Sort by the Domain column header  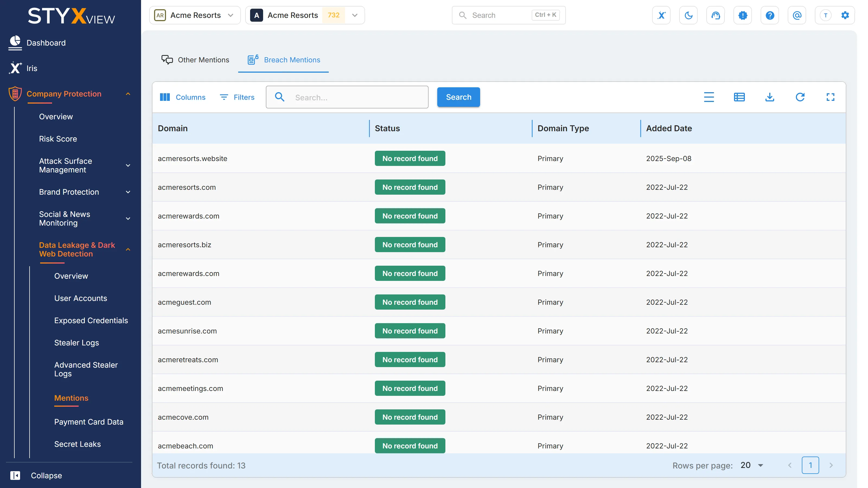point(173,128)
